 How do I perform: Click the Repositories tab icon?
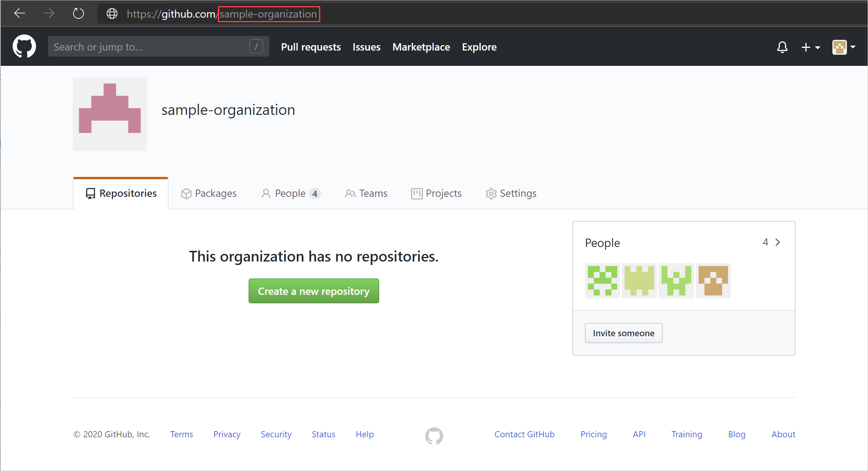89,193
